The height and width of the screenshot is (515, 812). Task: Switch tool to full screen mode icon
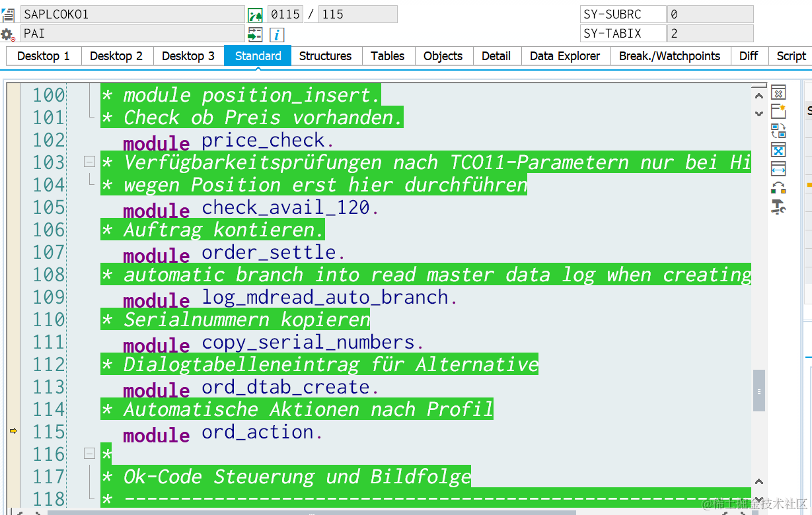[x=778, y=150]
